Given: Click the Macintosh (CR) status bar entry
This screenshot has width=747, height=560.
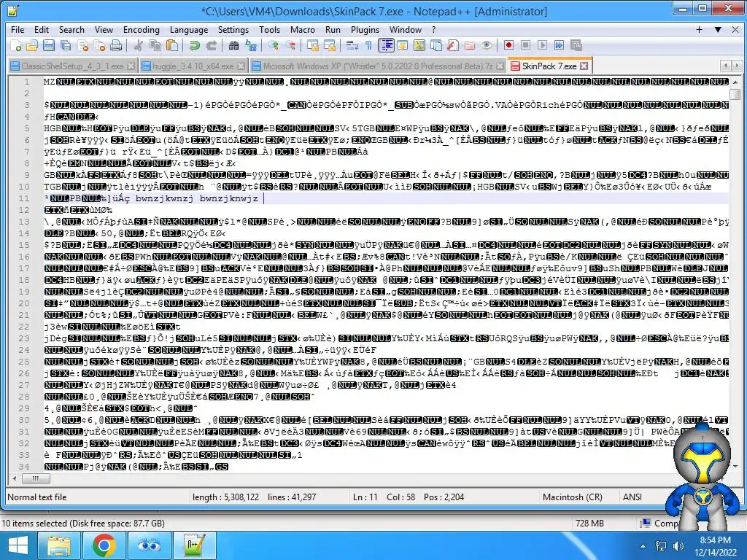Looking at the screenshot, I should coord(572,497).
